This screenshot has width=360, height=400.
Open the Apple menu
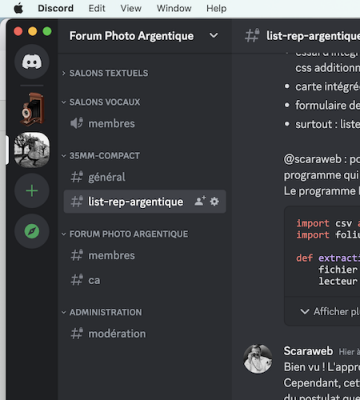pyautogui.click(x=18, y=8)
